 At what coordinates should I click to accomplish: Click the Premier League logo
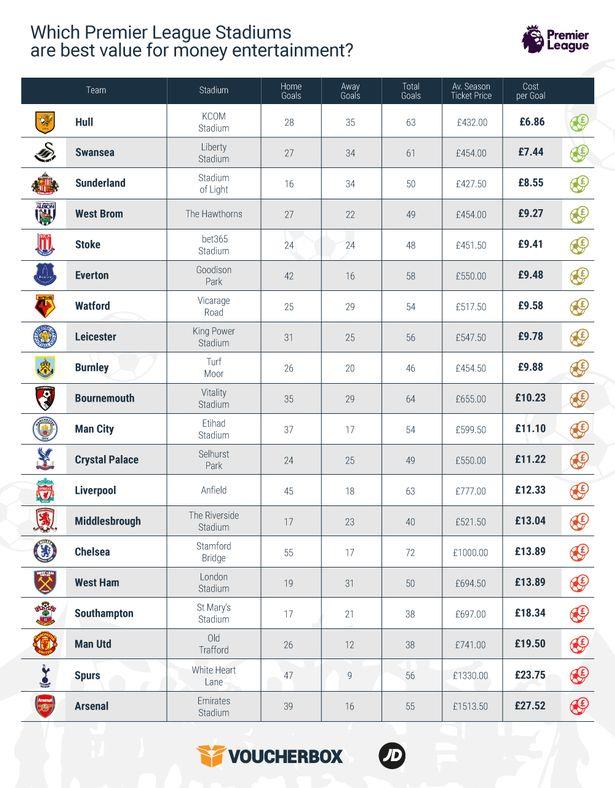[547, 40]
